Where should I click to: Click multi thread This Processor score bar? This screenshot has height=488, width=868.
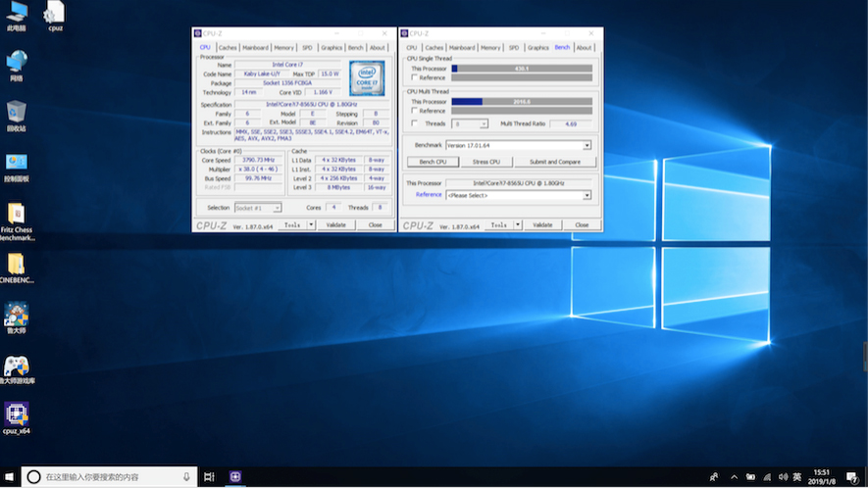coord(522,102)
